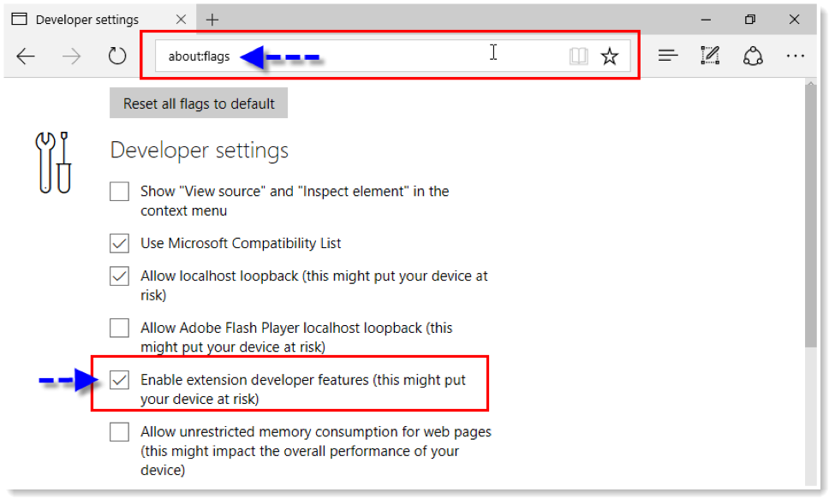The height and width of the screenshot is (504, 835).
Task: Add page to favorites star icon
Action: pos(609,56)
